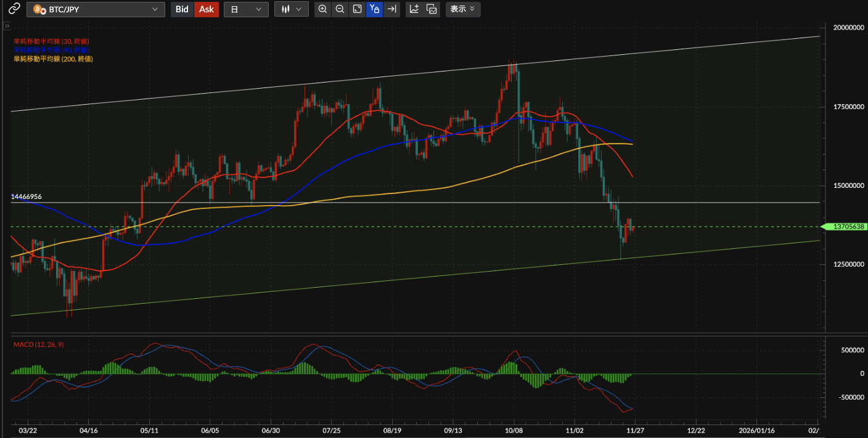Open the 日 timeframe dropdown
Image resolution: width=868 pixels, height=438 pixels.
click(246, 9)
